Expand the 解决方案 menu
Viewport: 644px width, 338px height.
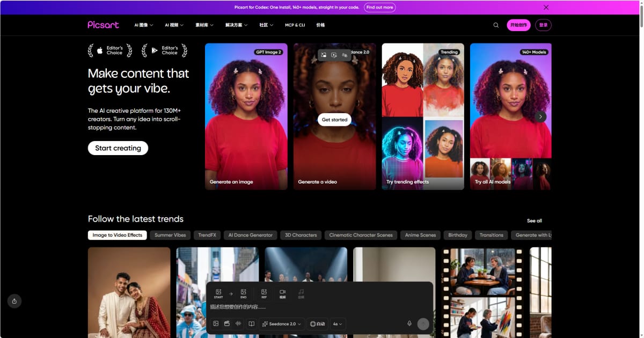tap(237, 25)
